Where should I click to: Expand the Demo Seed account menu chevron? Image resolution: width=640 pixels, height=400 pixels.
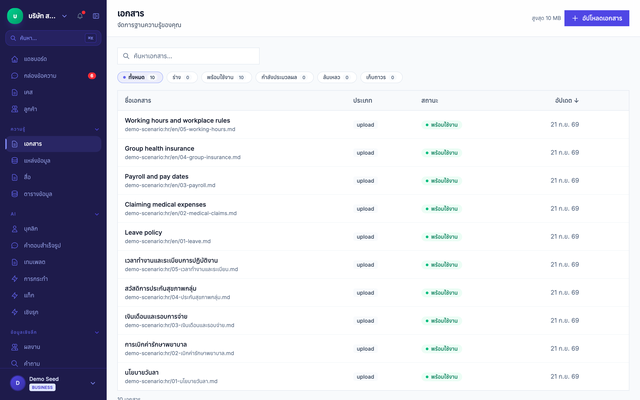tap(93, 383)
